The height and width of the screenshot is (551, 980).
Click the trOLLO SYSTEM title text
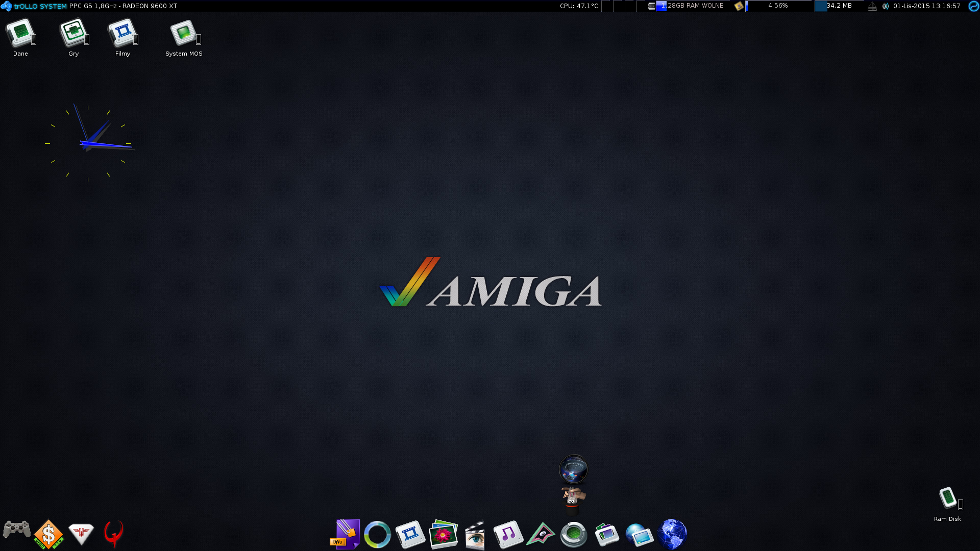(40, 6)
